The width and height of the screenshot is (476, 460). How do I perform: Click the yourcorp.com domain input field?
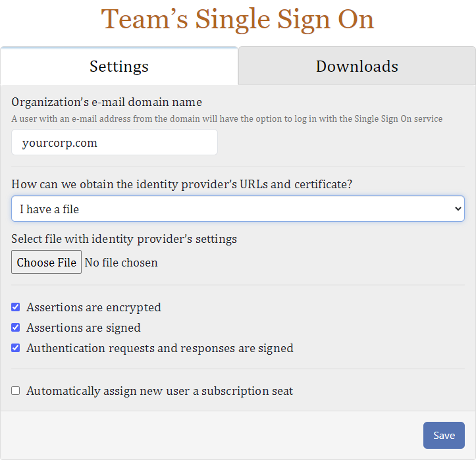click(114, 142)
